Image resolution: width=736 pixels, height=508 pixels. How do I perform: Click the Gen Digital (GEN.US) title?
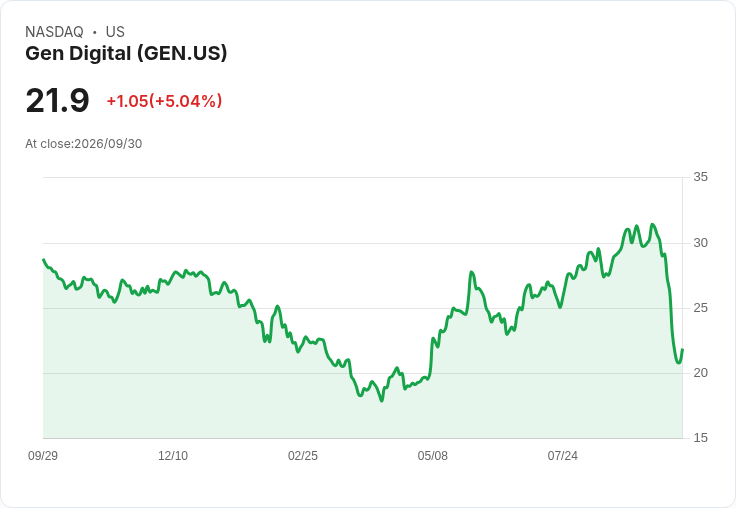coord(126,54)
